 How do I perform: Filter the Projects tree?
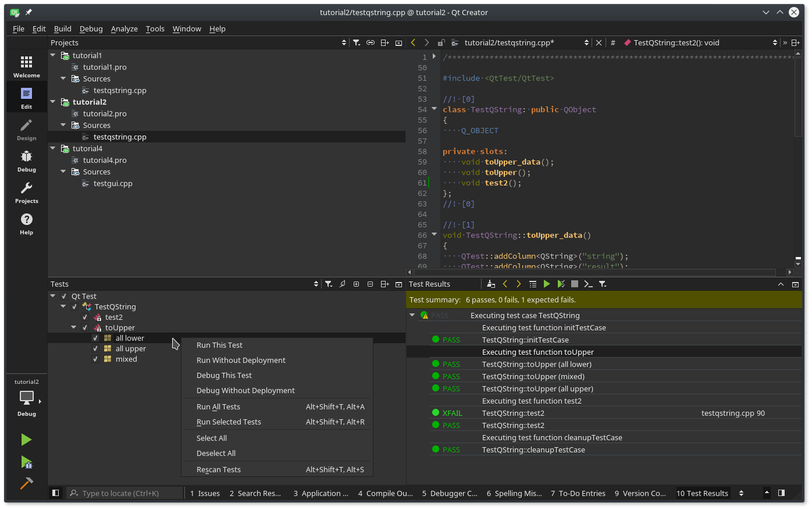(357, 42)
